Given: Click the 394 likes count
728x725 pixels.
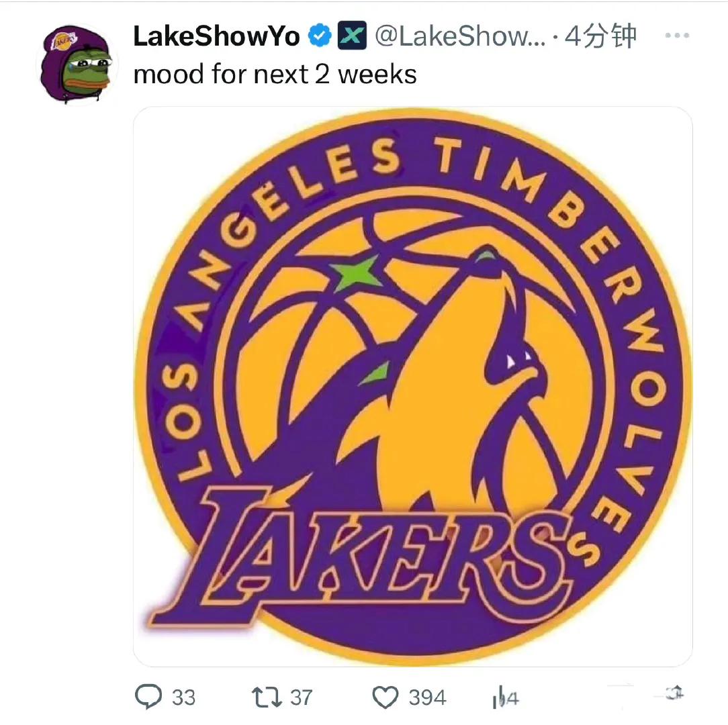Looking at the screenshot, I should point(427,697).
